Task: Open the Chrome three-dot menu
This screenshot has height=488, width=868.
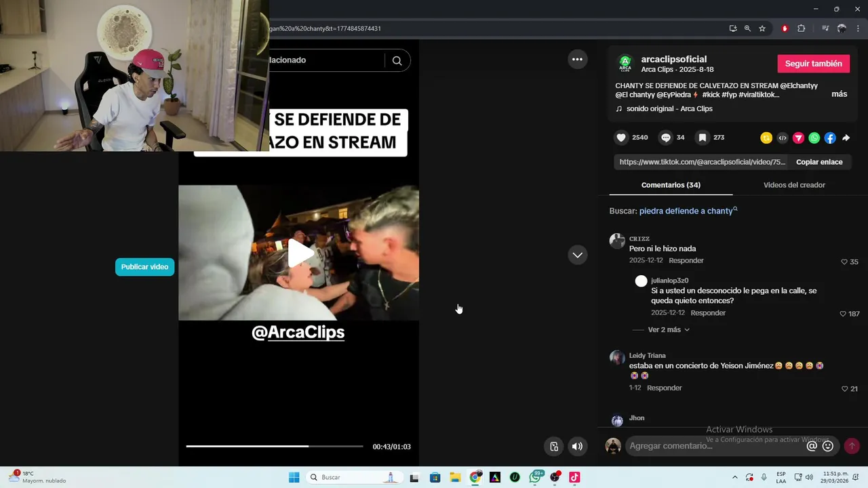Action: 859,28
